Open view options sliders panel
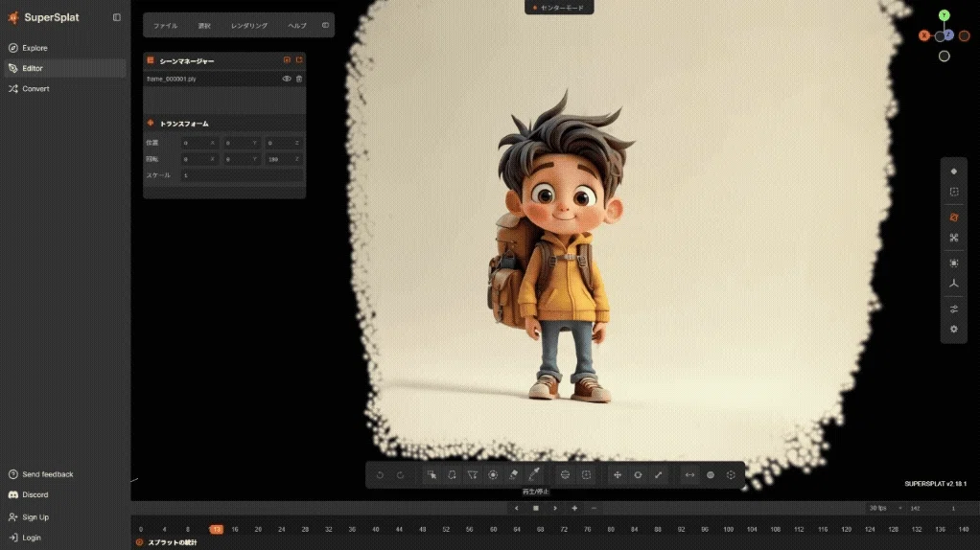The image size is (980, 550). tap(954, 309)
